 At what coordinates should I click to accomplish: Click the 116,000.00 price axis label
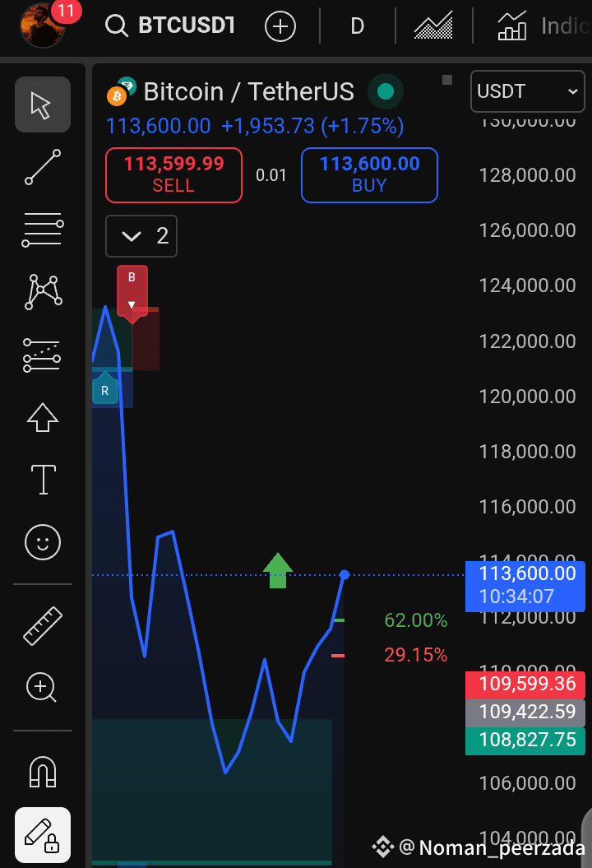point(527,507)
